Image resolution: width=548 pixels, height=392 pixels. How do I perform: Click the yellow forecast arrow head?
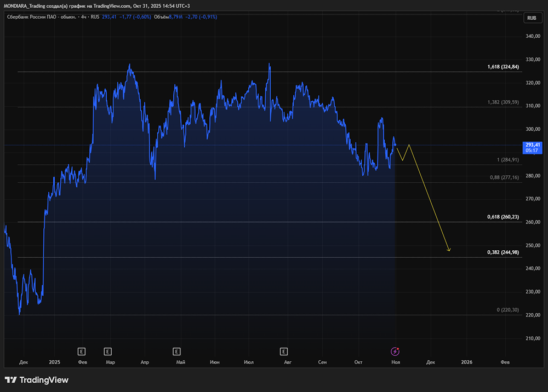coord(449,250)
